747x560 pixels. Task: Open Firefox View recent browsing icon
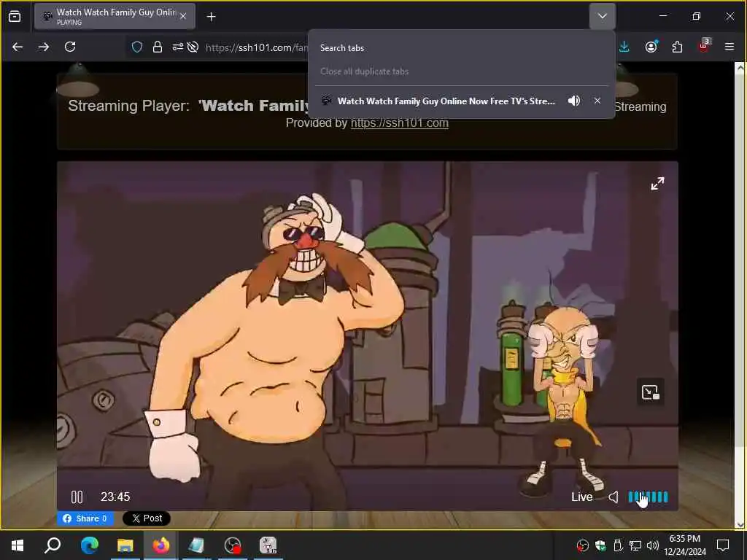15,17
